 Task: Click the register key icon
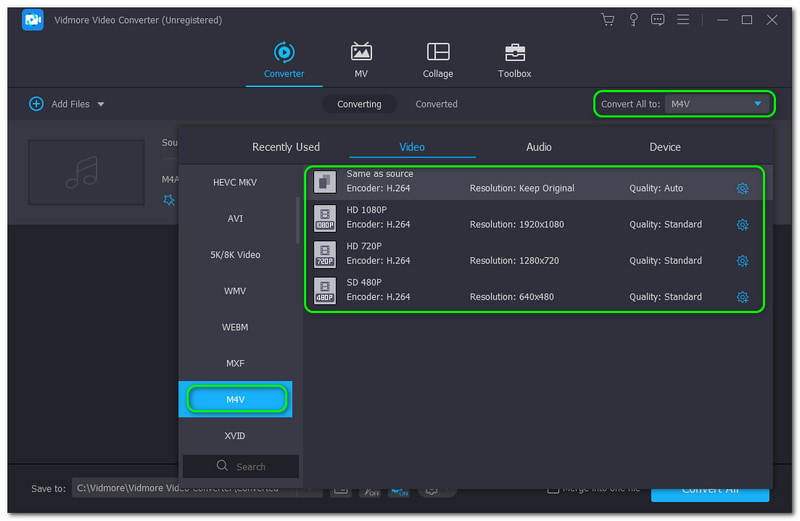[633, 20]
